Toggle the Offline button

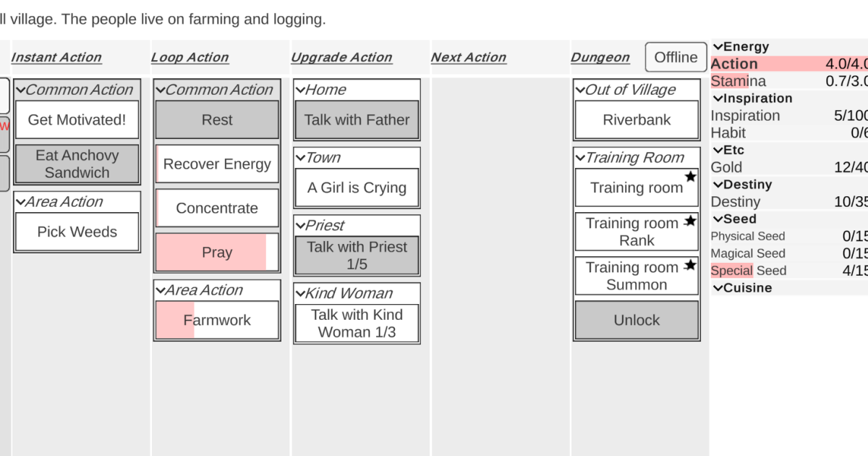click(x=676, y=57)
